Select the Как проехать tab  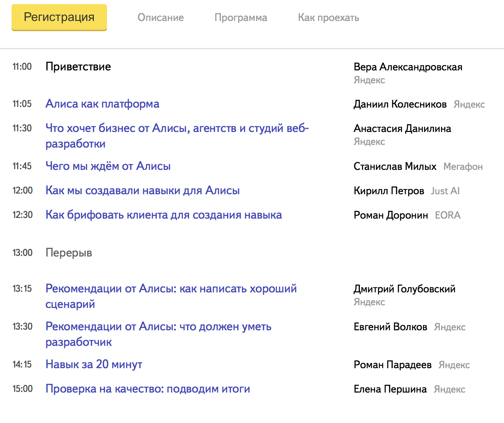click(x=328, y=18)
